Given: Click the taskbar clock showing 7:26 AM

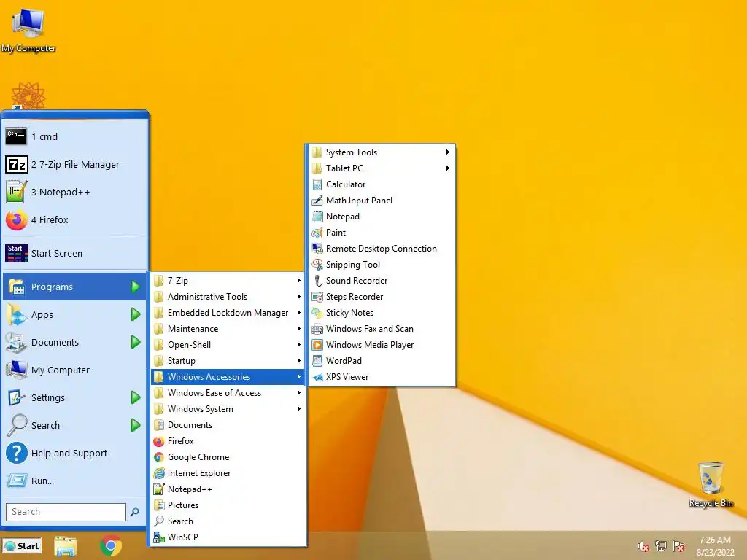Looking at the screenshot, I should [x=715, y=546].
